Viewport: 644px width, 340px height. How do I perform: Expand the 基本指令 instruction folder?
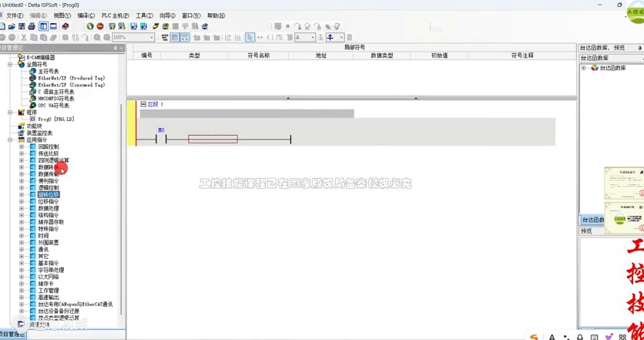click(22, 263)
